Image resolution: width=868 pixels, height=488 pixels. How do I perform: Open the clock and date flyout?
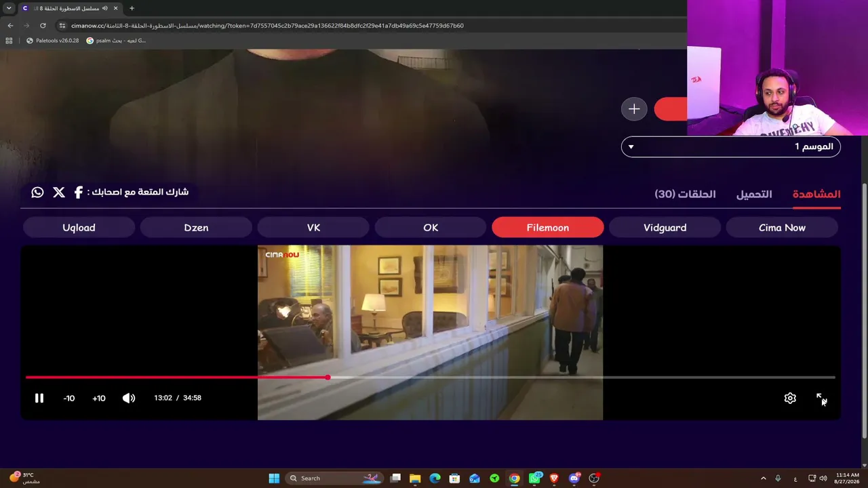847,479
